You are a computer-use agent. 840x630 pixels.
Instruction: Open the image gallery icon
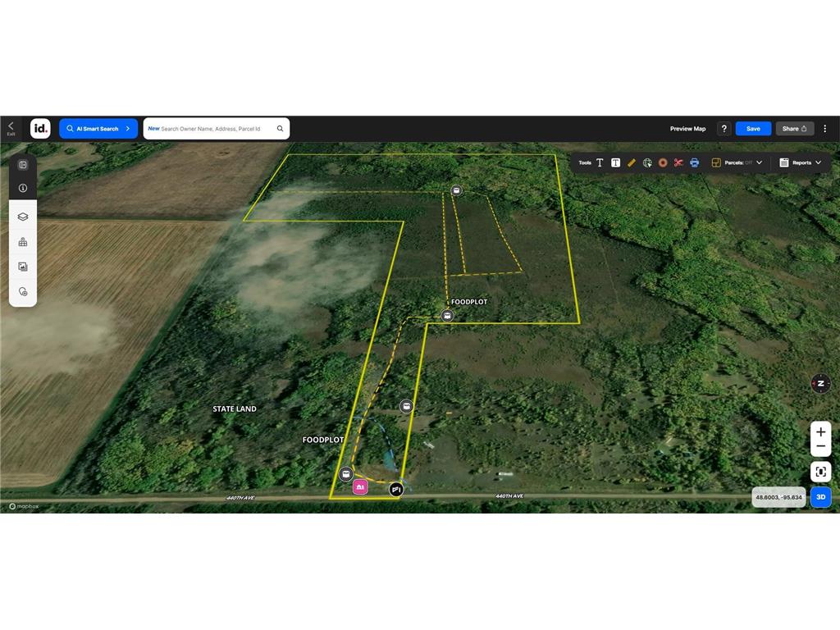(23, 267)
